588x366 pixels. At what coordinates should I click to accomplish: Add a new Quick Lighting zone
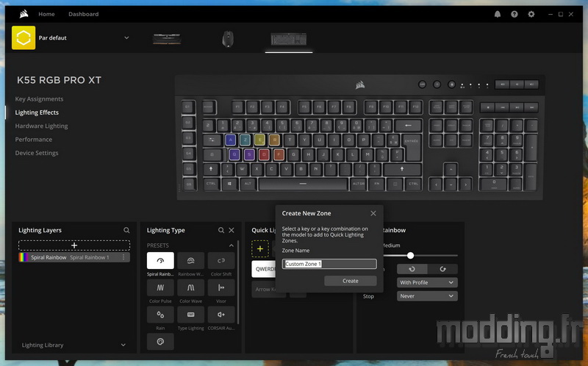pyautogui.click(x=260, y=248)
